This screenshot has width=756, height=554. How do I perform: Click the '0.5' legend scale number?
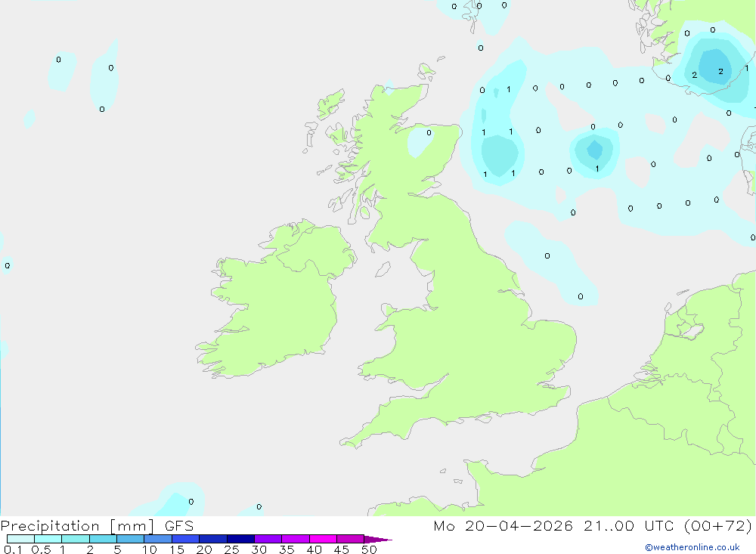[x=41, y=549]
